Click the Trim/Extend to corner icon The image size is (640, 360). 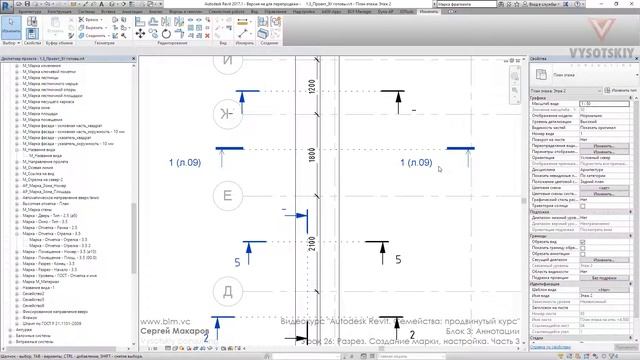click(179, 33)
